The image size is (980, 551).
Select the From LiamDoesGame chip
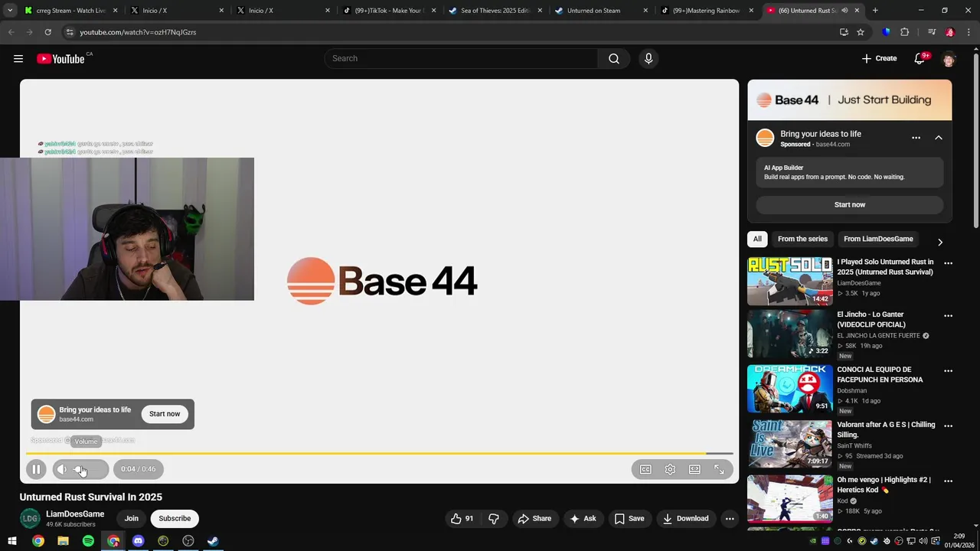tap(878, 240)
